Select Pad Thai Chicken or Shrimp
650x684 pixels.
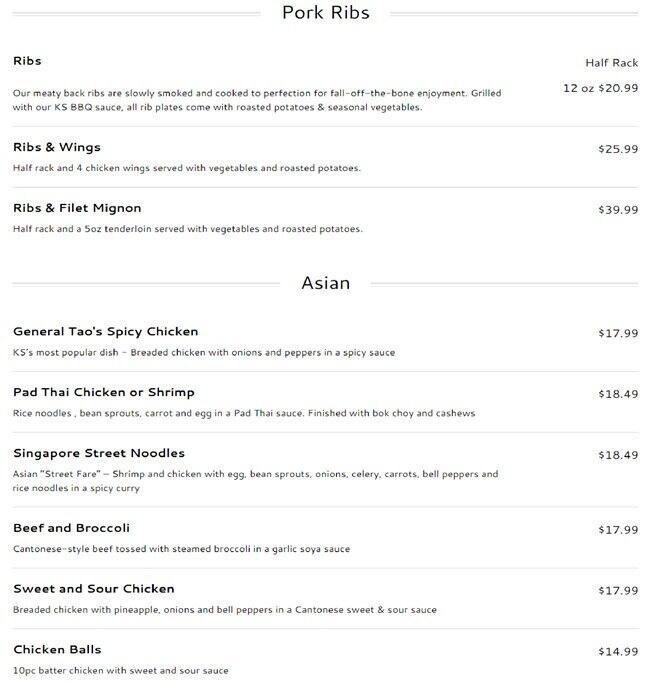(x=103, y=393)
